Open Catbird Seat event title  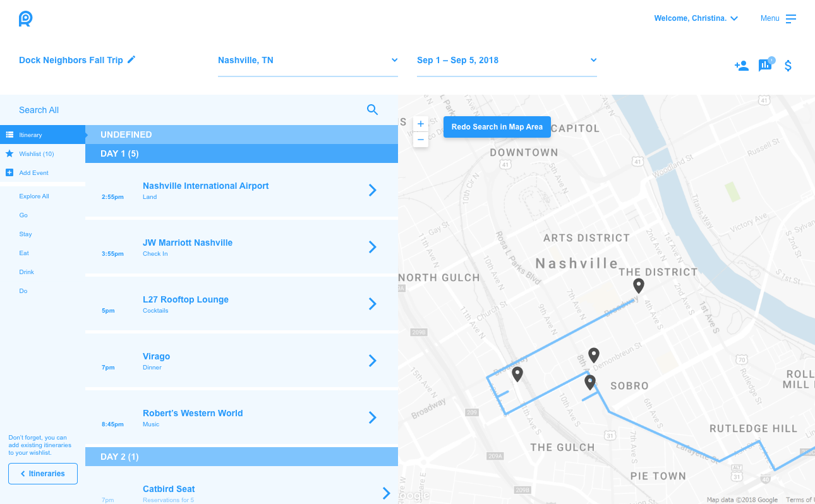pyautogui.click(x=169, y=489)
